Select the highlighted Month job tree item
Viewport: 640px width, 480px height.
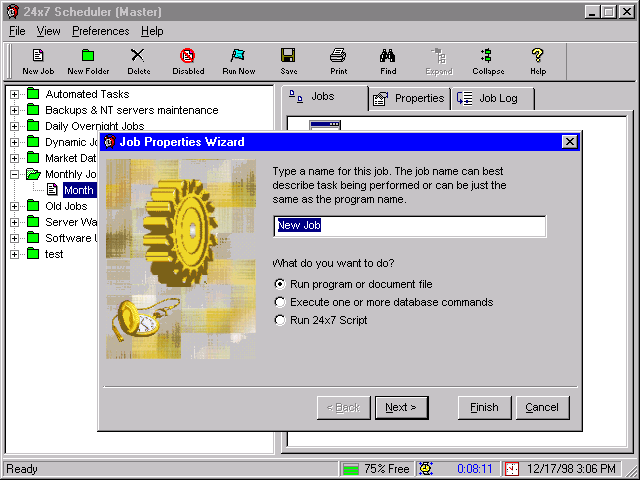(x=79, y=190)
